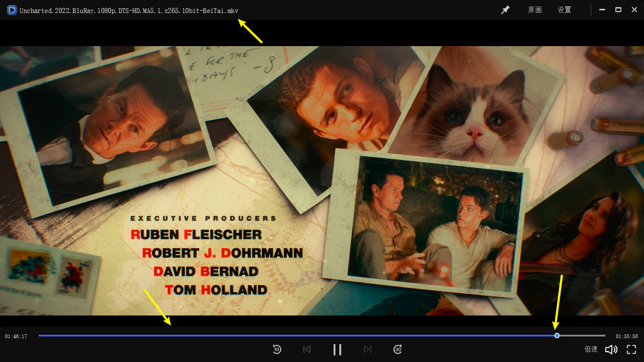Open the 设置 settings menu

tap(564, 10)
